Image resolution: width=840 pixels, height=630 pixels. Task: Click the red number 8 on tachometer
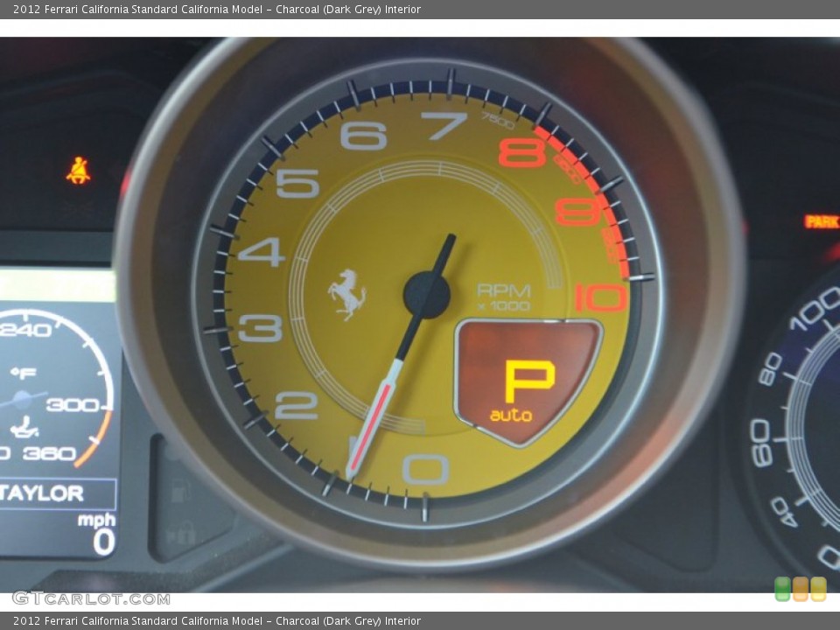point(522,152)
